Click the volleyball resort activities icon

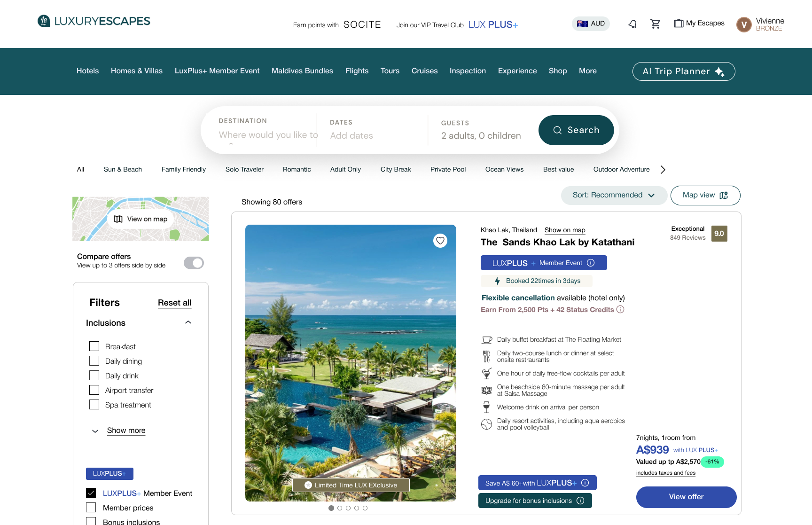pyautogui.click(x=486, y=424)
